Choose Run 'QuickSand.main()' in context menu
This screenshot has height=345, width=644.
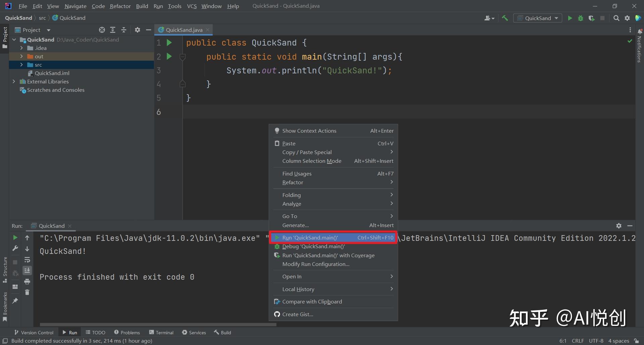click(333, 237)
